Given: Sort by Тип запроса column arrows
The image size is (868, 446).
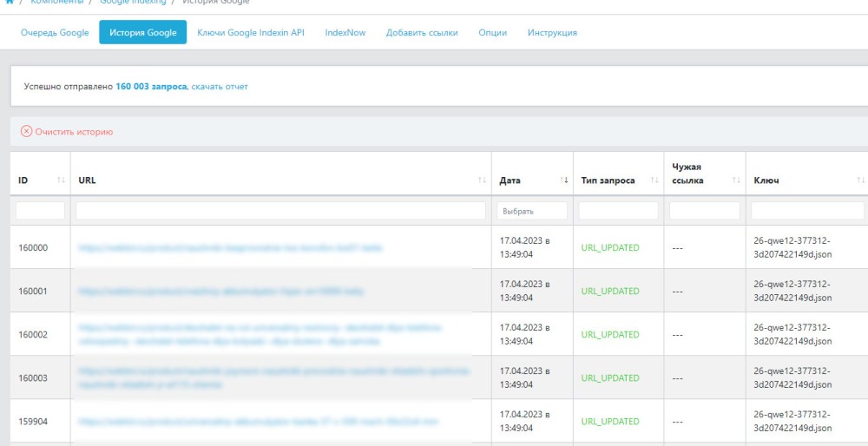Looking at the screenshot, I should coord(654,180).
